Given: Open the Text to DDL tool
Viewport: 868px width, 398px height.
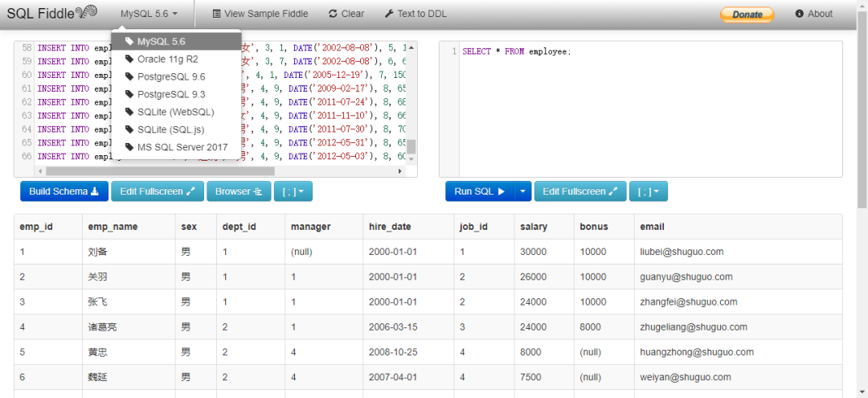Looking at the screenshot, I should 416,14.
